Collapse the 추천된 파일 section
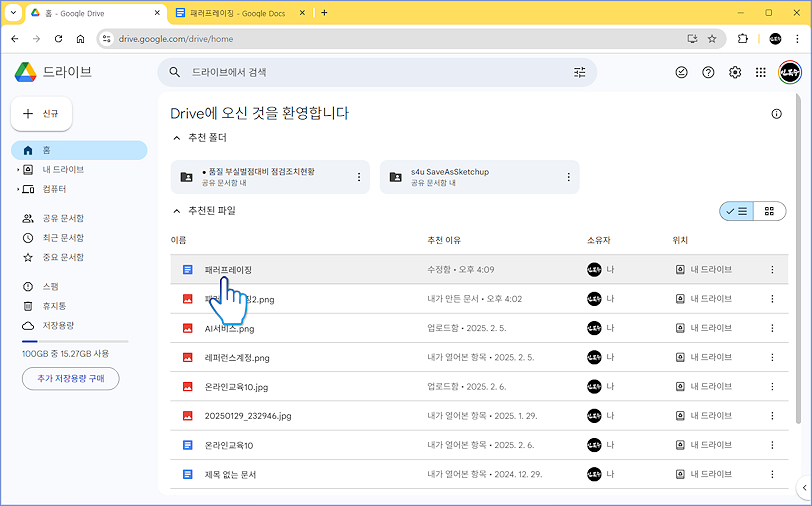 (177, 211)
